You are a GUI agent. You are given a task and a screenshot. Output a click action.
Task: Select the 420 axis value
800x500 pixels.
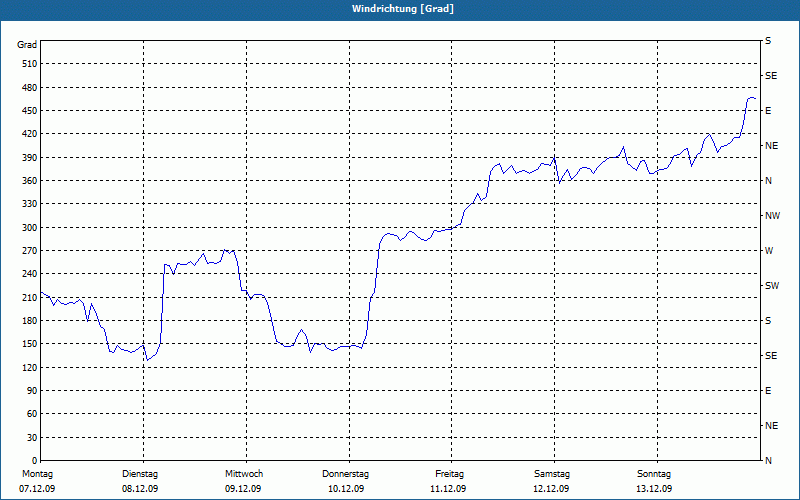point(30,134)
